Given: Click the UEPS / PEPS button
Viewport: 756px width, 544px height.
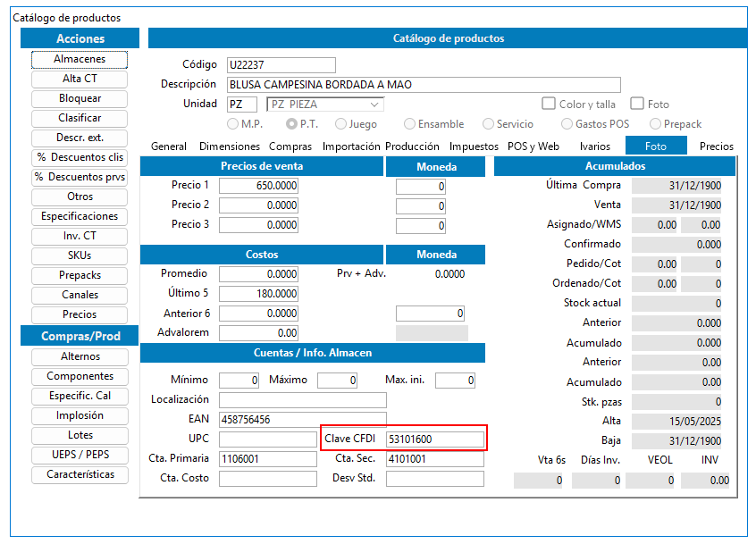Looking at the screenshot, I should [x=80, y=455].
